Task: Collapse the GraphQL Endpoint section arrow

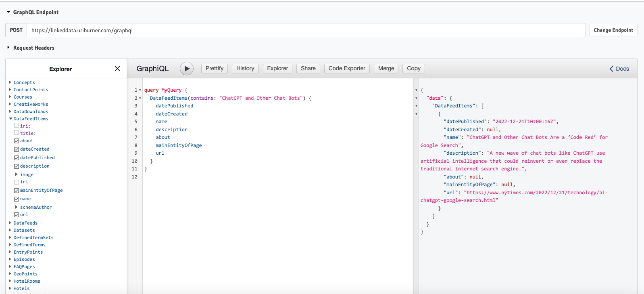Action: click(x=8, y=12)
